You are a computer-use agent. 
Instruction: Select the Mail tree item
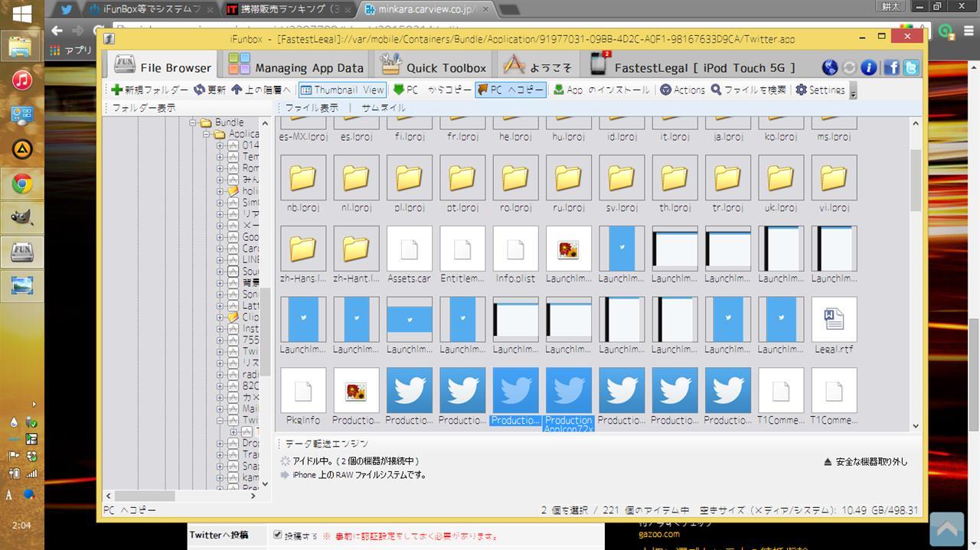coord(250,409)
